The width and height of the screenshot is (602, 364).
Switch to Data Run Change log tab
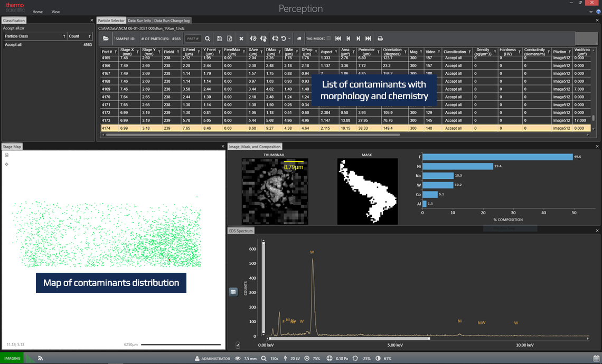172,21
